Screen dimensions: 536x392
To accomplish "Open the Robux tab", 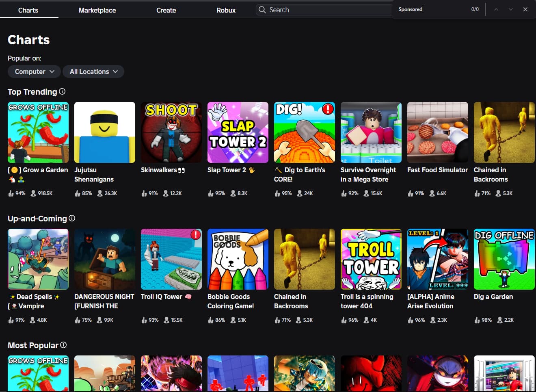I will coord(226,10).
